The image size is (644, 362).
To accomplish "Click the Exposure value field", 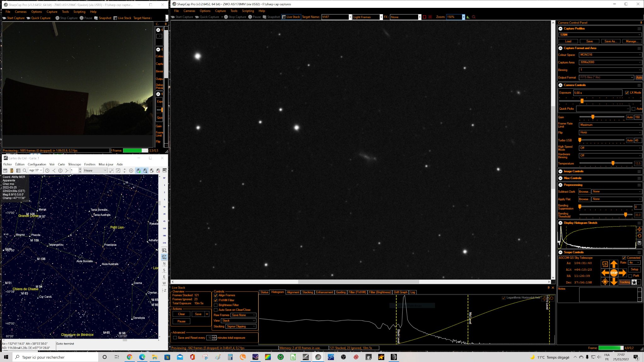I will coord(597,93).
